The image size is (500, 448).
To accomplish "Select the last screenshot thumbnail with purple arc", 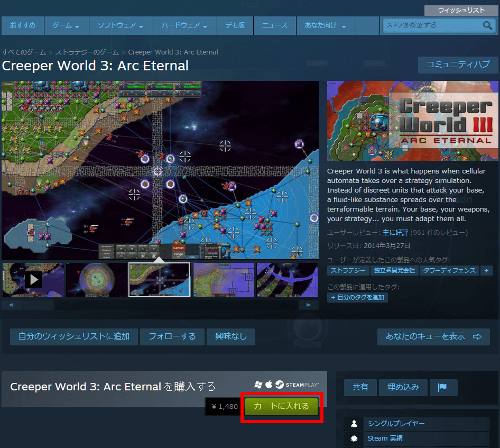I will click(x=287, y=280).
